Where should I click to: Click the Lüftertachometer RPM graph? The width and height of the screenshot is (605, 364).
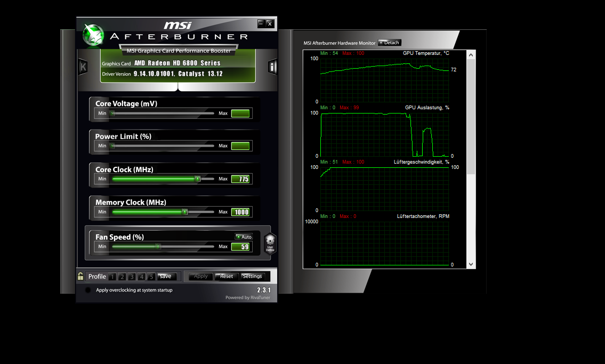pos(385,244)
